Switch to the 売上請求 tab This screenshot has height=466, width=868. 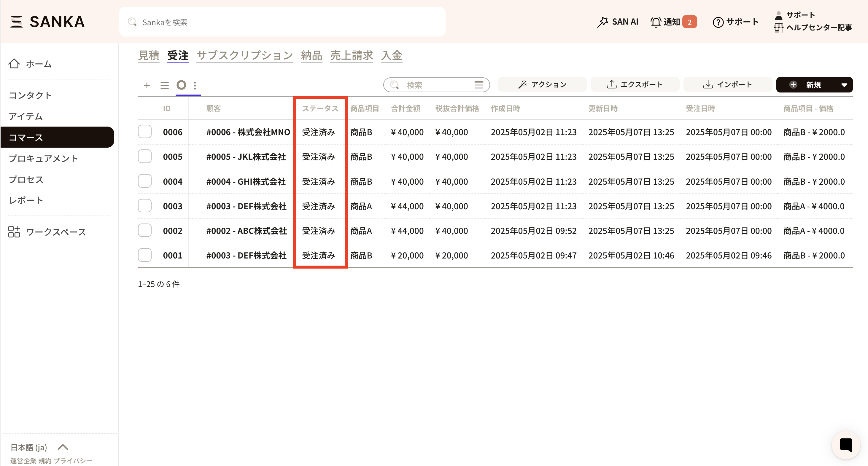click(x=351, y=55)
